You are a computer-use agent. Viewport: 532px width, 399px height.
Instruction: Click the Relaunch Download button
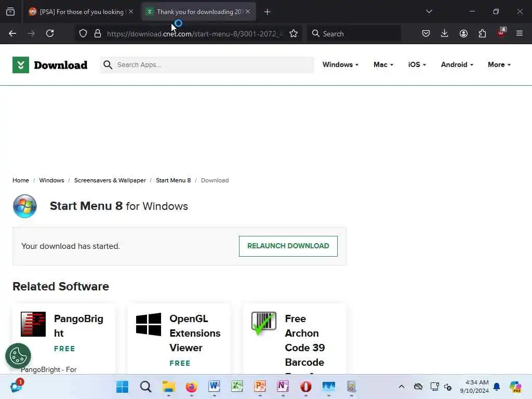point(288,246)
